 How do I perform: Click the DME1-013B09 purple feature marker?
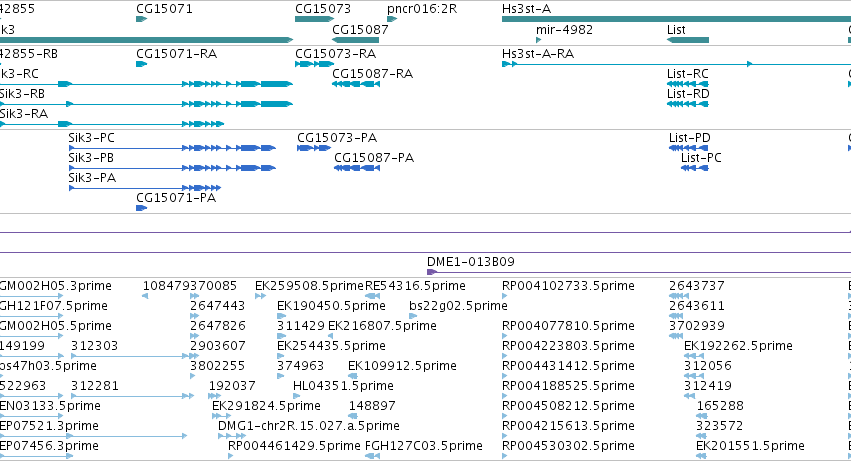point(432,272)
